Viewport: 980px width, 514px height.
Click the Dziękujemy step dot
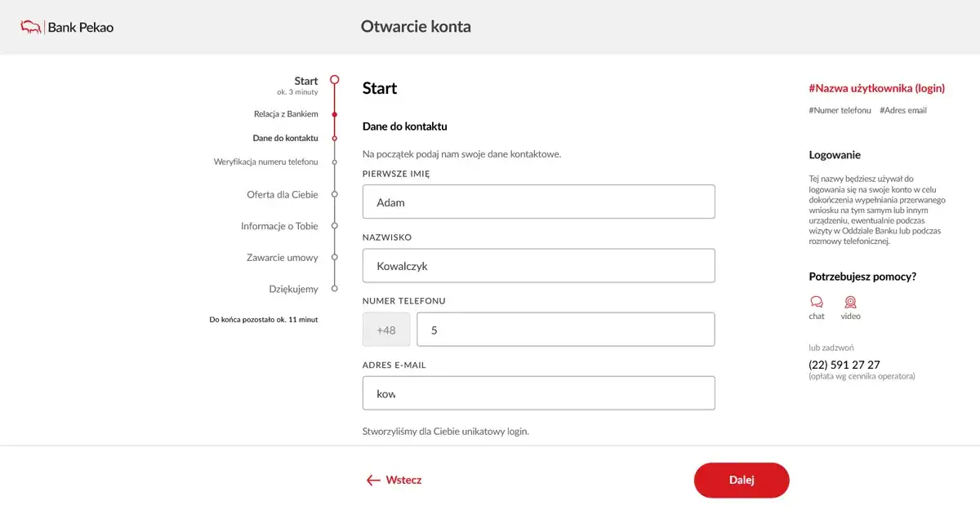pos(335,288)
